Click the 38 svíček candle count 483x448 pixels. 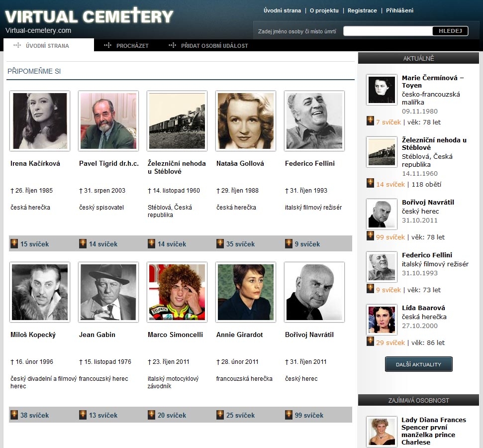coord(34,415)
